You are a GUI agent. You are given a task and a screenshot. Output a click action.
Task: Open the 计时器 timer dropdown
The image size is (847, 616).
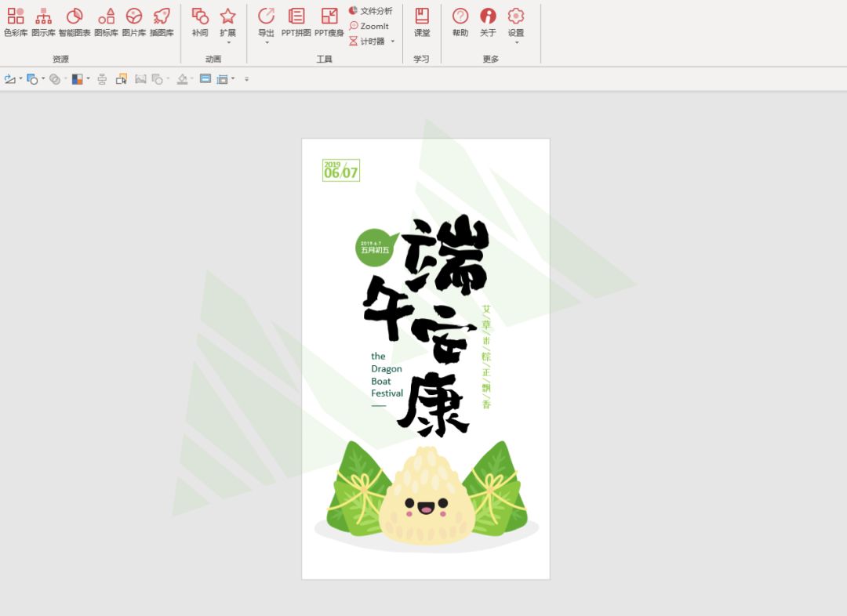pyautogui.click(x=373, y=41)
